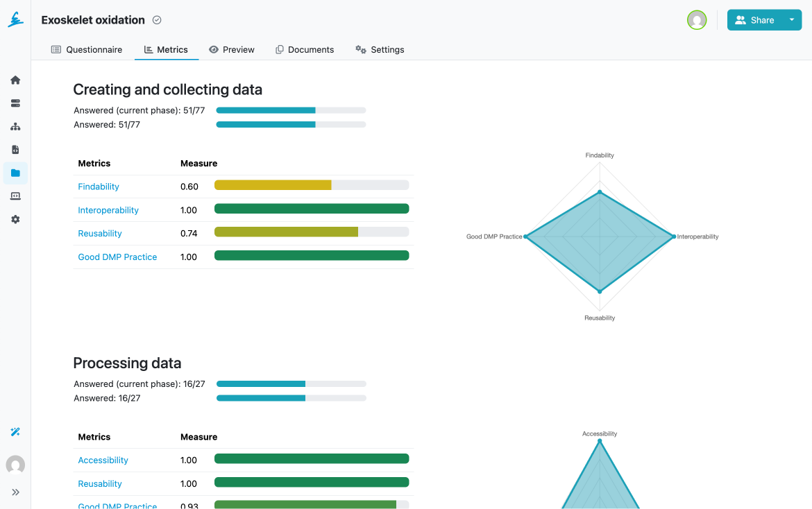Open the Documents tab
This screenshot has width=812, height=509.
pyautogui.click(x=305, y=50)
